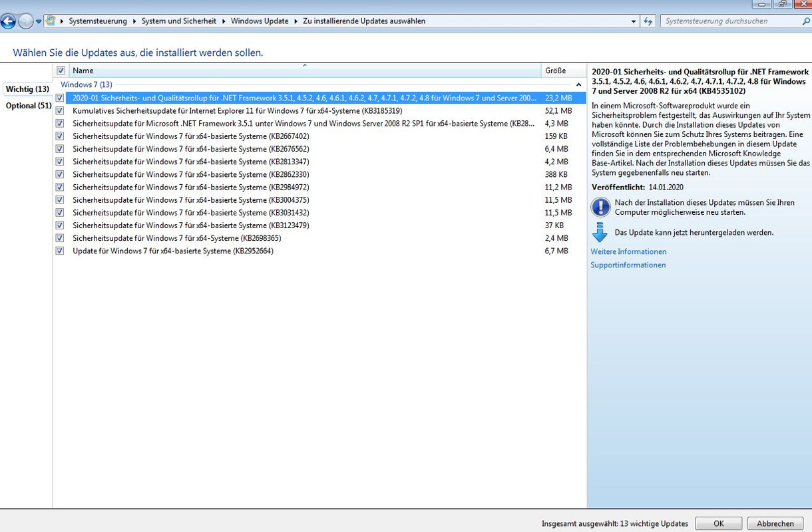The width and height of the screenshot is (812, 532).
Task: Navigate to System und Sicherheit breadcrumb
Action: [179, 21]
